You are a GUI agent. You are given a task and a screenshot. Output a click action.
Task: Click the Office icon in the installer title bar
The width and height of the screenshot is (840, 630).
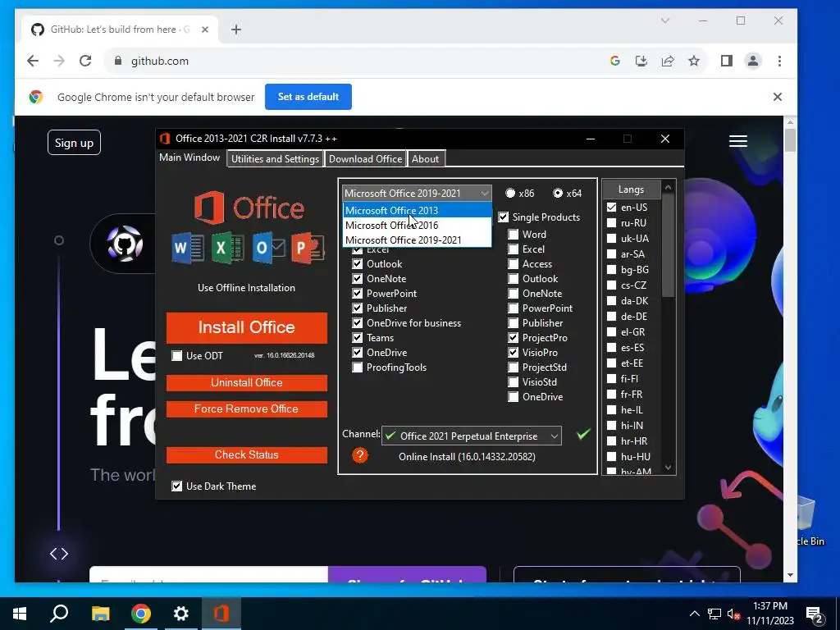(x=165, y=139)
